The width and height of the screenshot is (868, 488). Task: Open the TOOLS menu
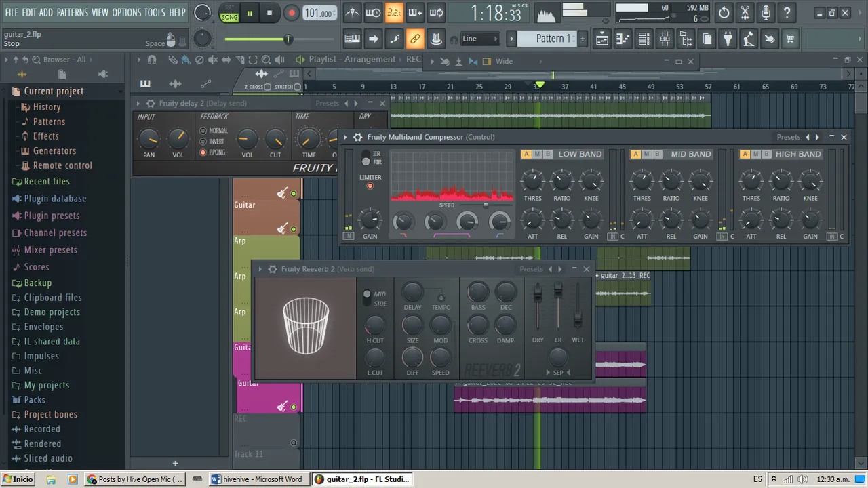click(x=155, y=13)
